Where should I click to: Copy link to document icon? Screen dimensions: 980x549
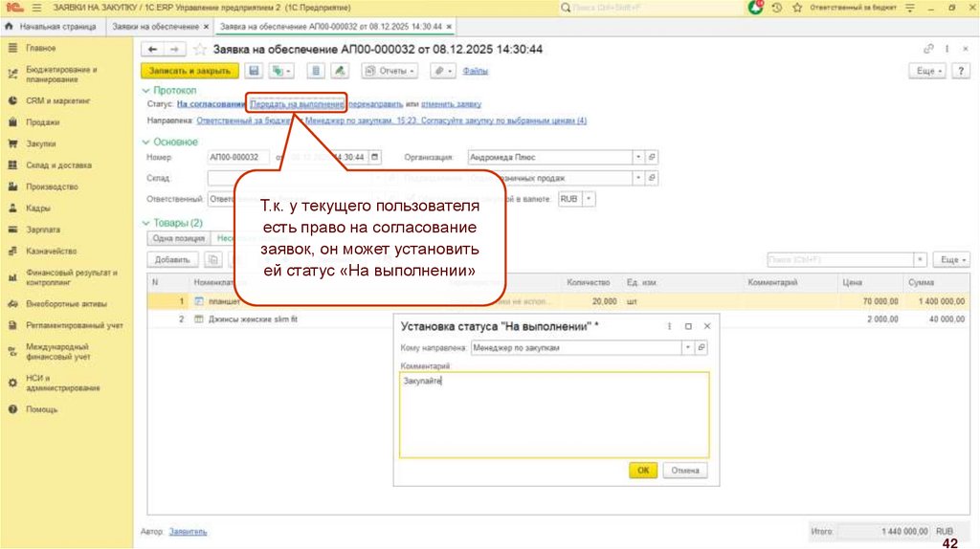coord(928,49)
